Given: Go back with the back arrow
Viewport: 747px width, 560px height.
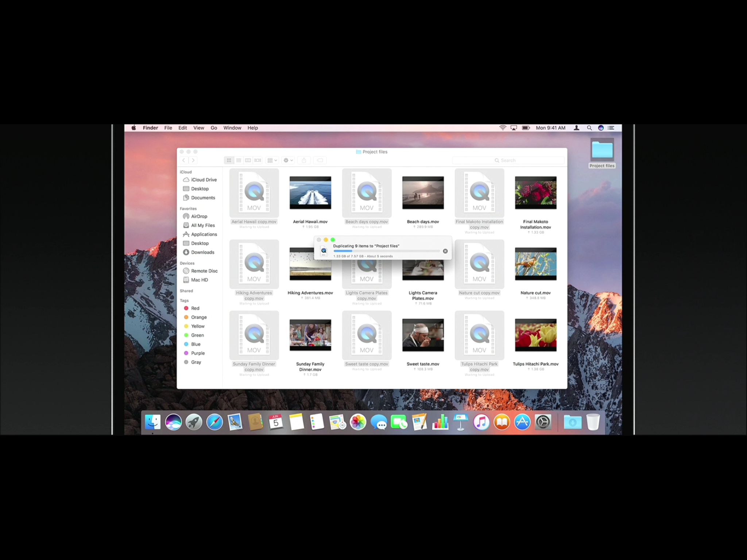Looking at the screenshot, I should (x=184, y=160).
